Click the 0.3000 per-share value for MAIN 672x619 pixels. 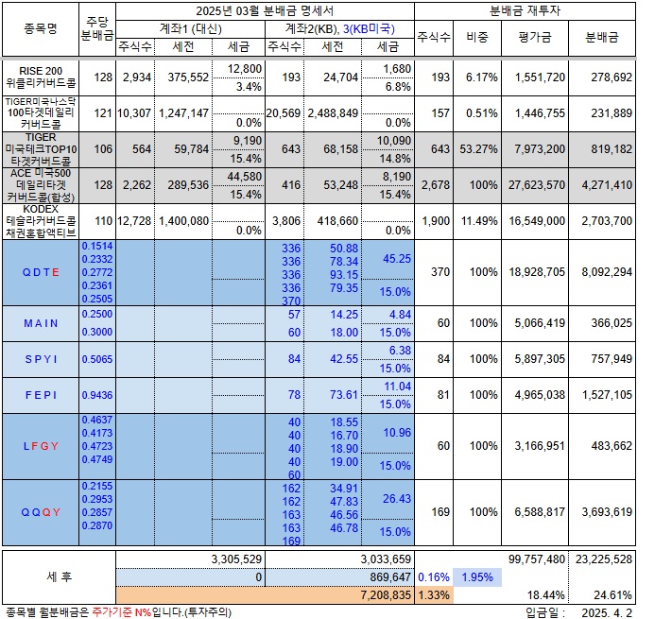click(x=97, y=333)
